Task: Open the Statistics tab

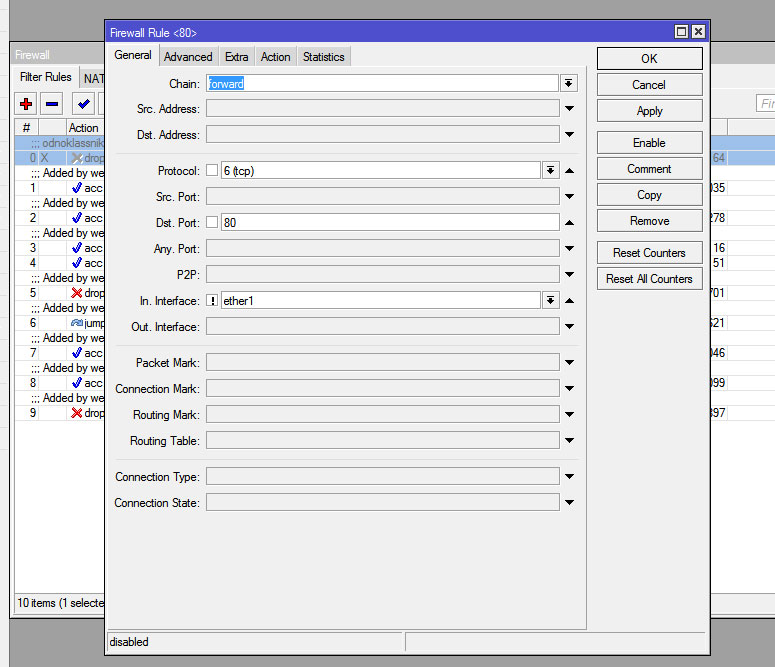Action: 323,57
